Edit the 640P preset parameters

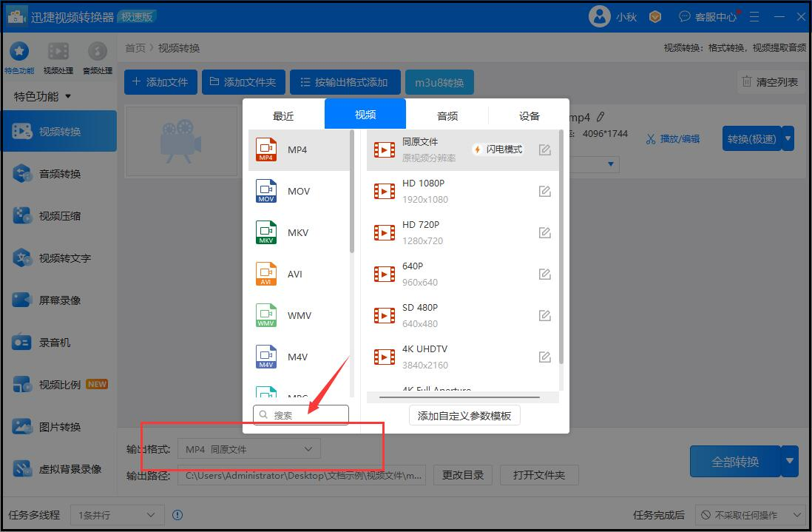[544, 274]
